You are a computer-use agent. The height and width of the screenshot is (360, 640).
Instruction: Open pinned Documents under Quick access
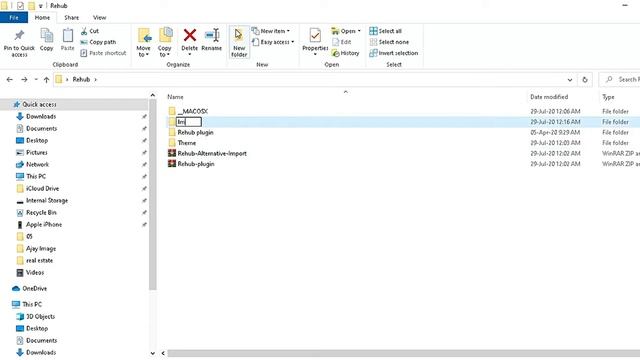(41, 129)
